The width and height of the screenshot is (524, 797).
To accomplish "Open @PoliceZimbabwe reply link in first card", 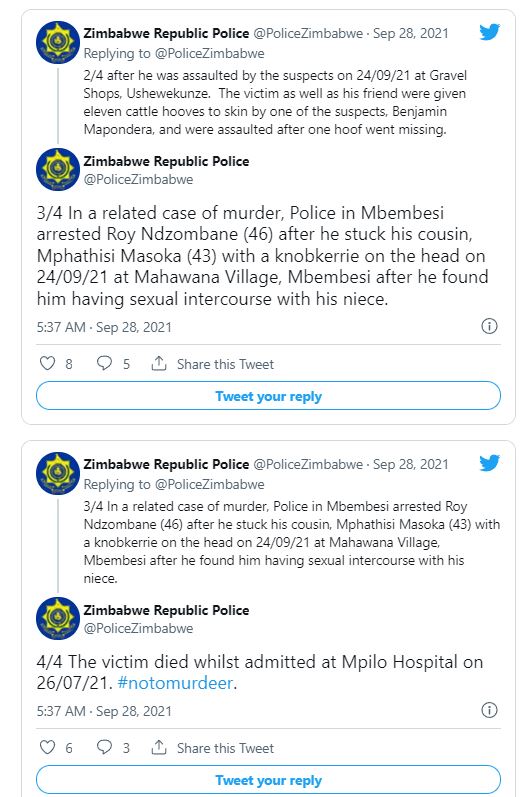I will point(209,53).
